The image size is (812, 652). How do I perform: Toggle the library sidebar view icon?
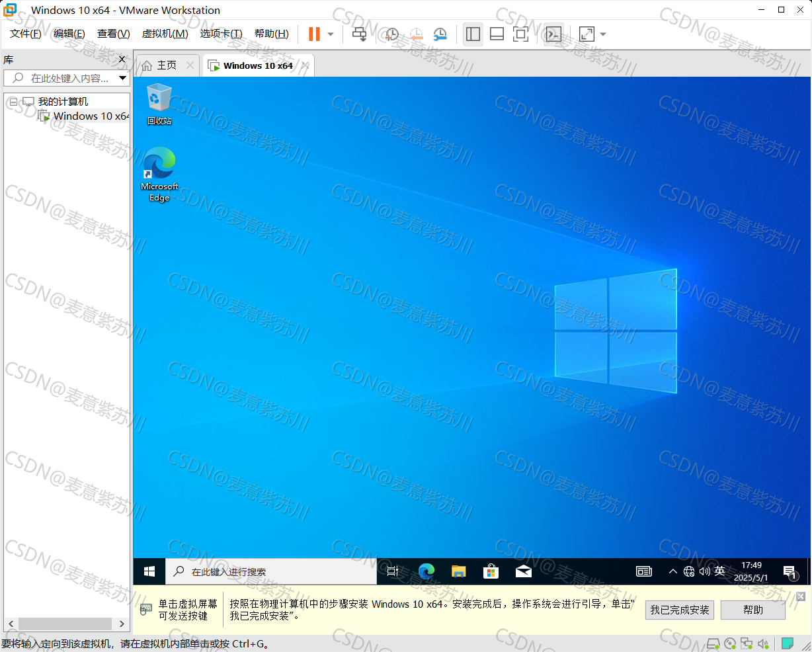coord(473,34)
